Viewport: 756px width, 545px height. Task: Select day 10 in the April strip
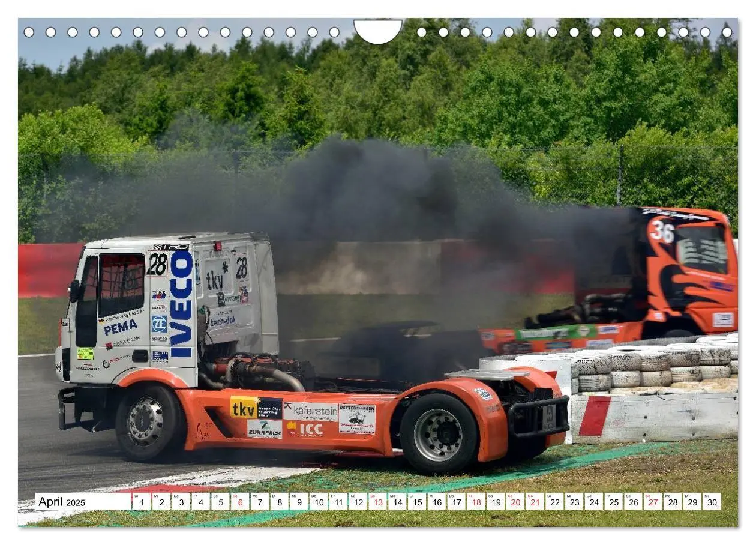(x=319, y=502)
